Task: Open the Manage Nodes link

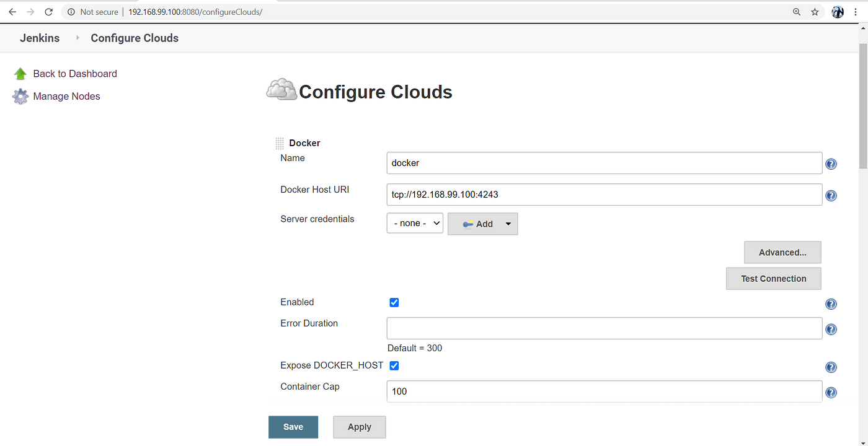Action: click(x=66, y=97)
